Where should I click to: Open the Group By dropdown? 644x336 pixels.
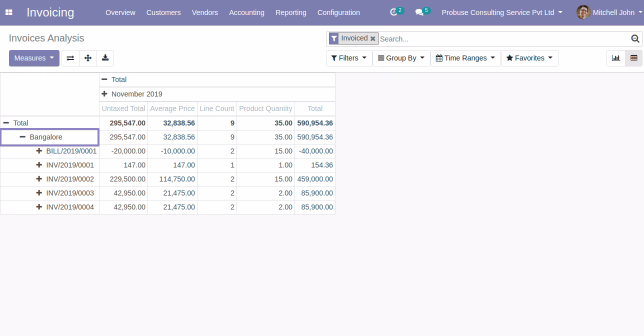[401, 58]
